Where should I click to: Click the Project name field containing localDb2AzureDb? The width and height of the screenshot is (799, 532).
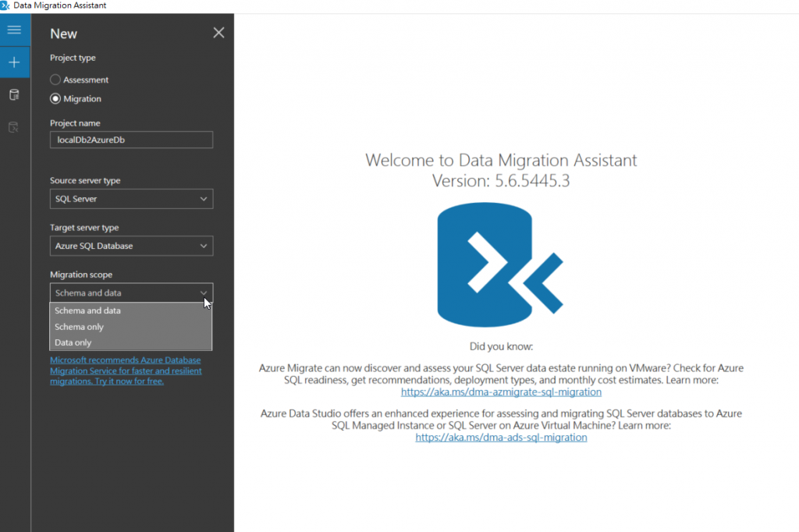[131, 140]
